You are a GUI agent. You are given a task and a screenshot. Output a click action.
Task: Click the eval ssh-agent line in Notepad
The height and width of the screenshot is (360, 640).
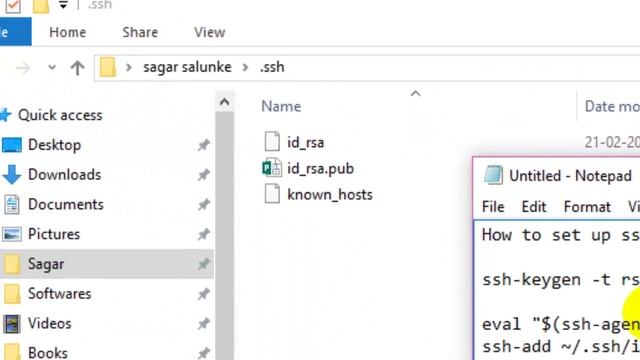tap(560, 324)
